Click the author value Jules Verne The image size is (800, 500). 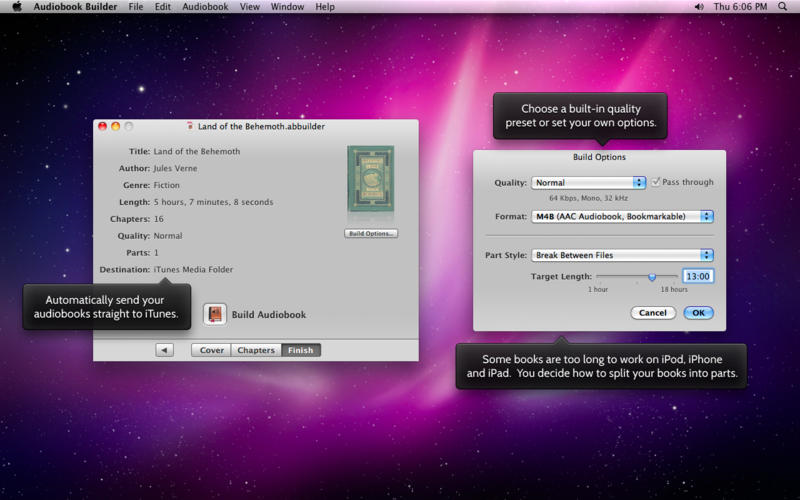pos(176,168)
